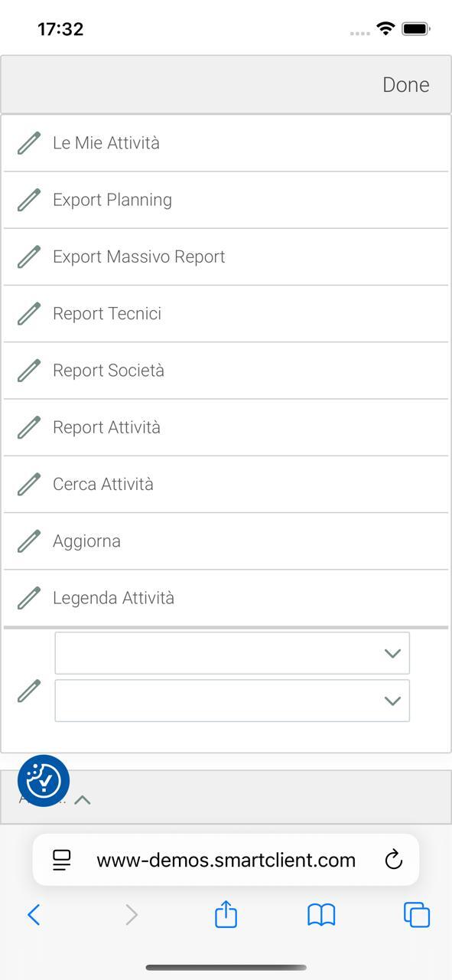Go back with Safari back arrow
452x980 pixels.
34,914
